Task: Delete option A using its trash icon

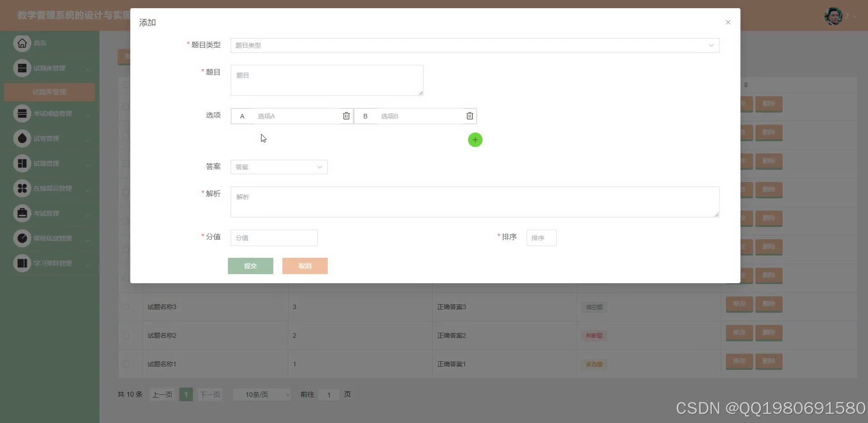Action: 346,116
